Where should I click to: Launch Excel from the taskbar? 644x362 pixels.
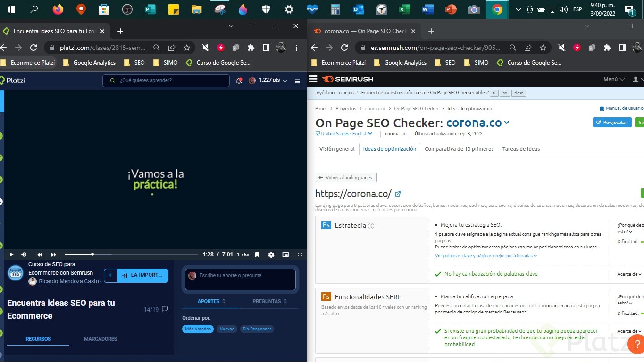[405, 9]
